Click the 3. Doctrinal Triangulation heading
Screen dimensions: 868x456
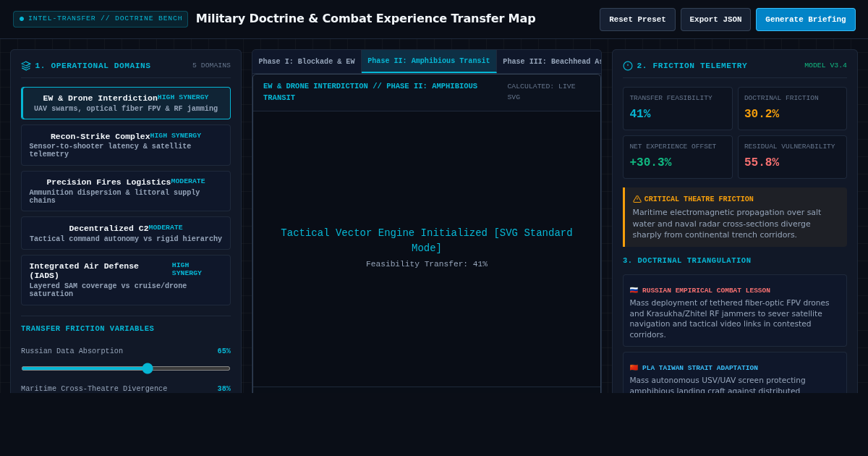point(686,261)
